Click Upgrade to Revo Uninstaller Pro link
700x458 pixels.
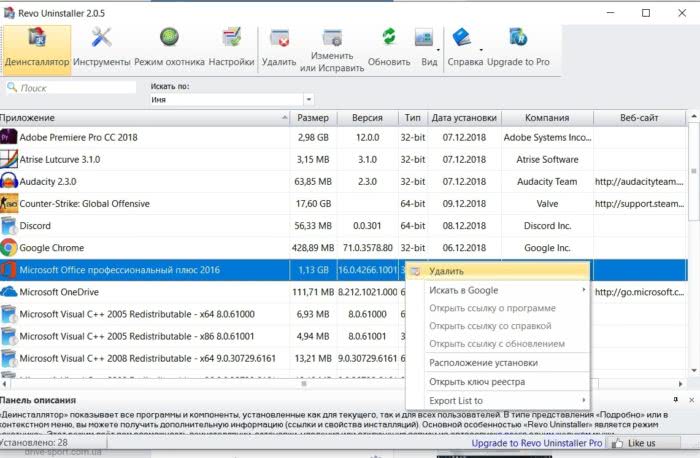tap(537, 443)
